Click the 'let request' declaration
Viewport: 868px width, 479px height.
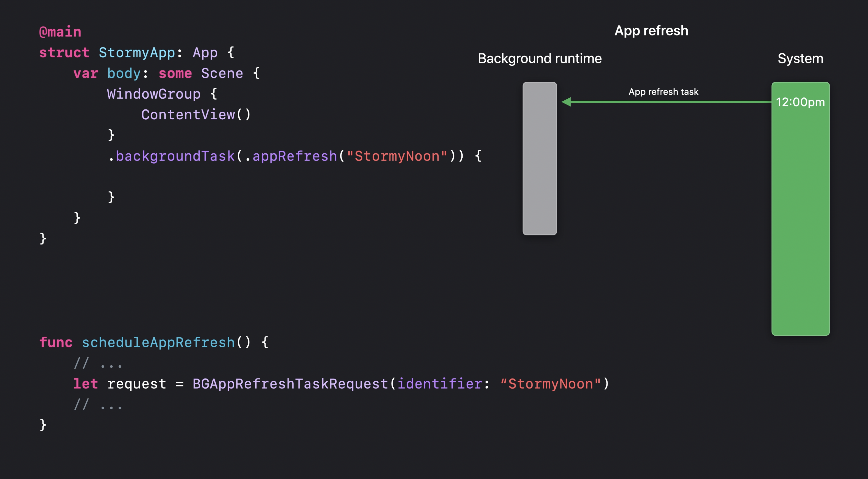(x=120, y=384)
